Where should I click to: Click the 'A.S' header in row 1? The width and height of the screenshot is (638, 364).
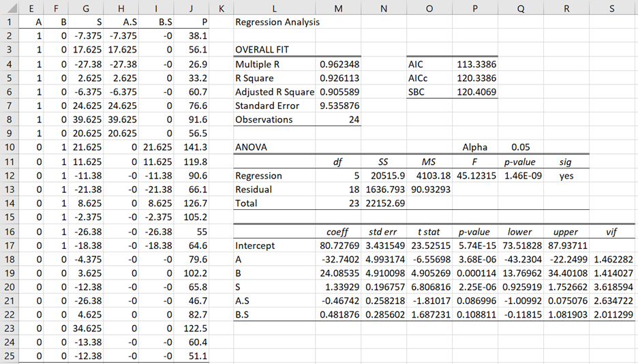(x=130, y=22)
